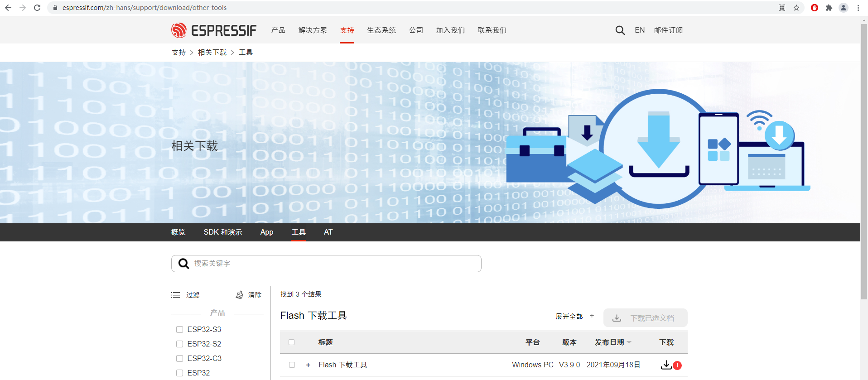Click the 版本 column header
Screen dimensions: 868x380
[x=569, y=342]
